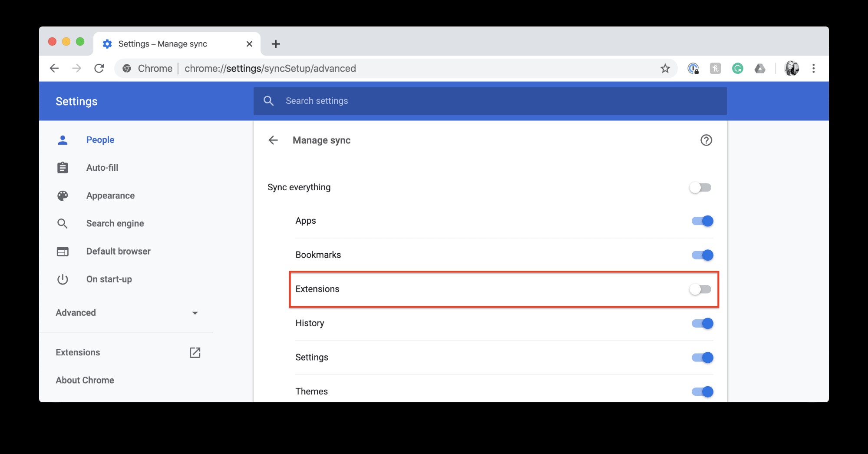Click the Manage sync help question mark
Viewport: 868px width, 454px height.
point(706,140)
